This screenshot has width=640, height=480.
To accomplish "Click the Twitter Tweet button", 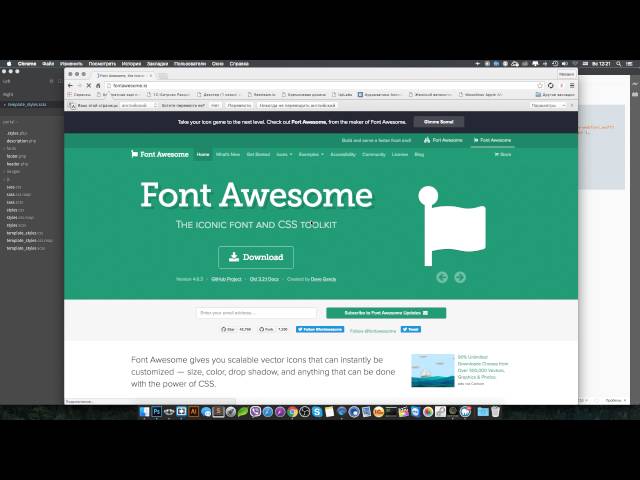I will pos(411,329).
